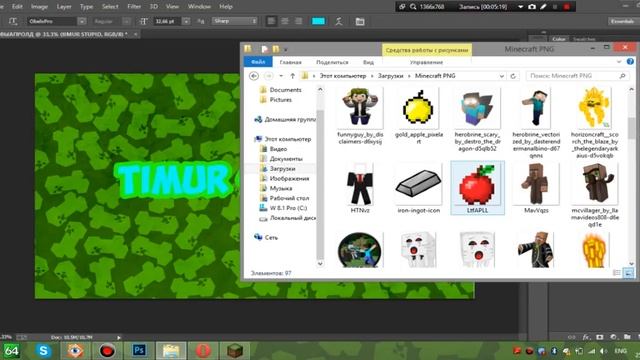This screenshot has height=360, width=640.
Task: Expand the Explorer ribbon chevron
Action: [619, 62]
